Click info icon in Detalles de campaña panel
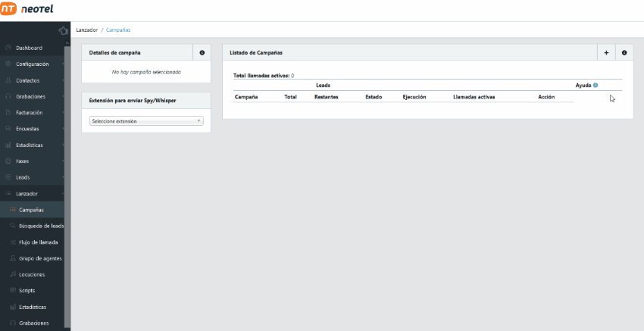Screen dimensions: 644x331 [202, 53]
